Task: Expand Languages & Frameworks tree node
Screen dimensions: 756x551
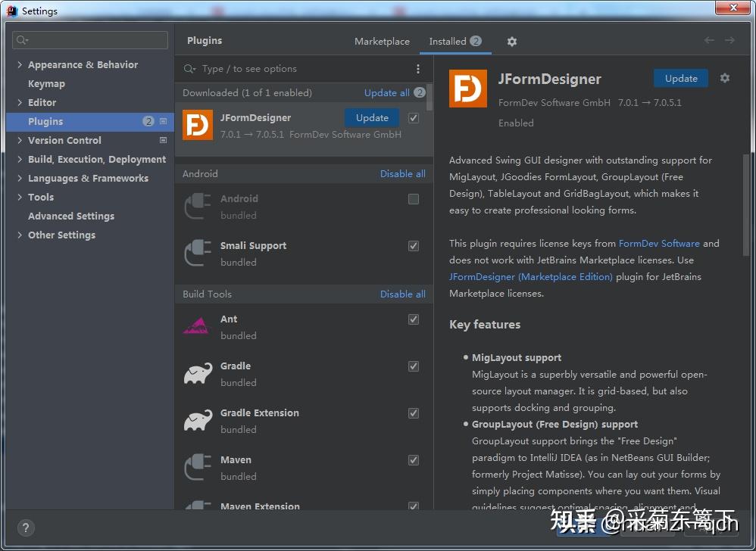Action: [x=20, y=179]
